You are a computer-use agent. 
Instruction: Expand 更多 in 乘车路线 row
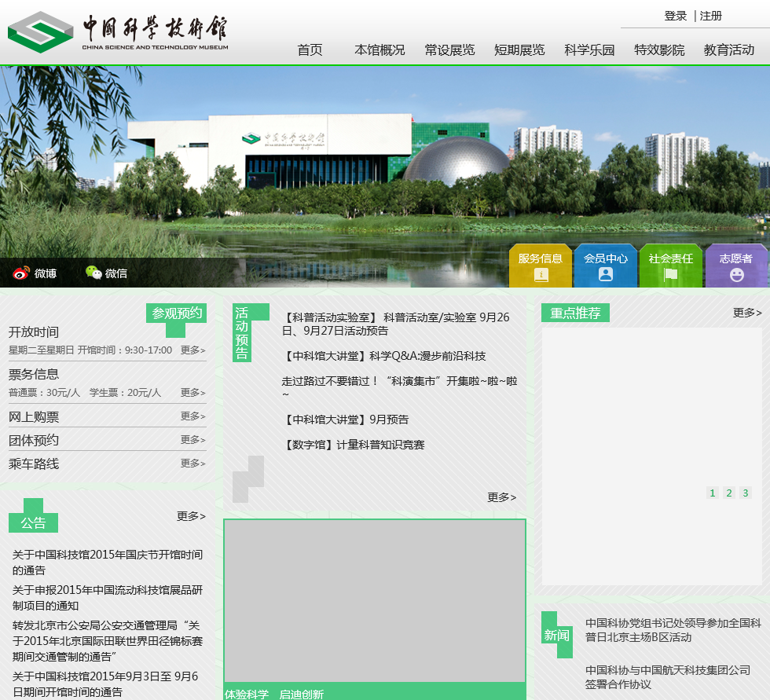tap(192, 463)
